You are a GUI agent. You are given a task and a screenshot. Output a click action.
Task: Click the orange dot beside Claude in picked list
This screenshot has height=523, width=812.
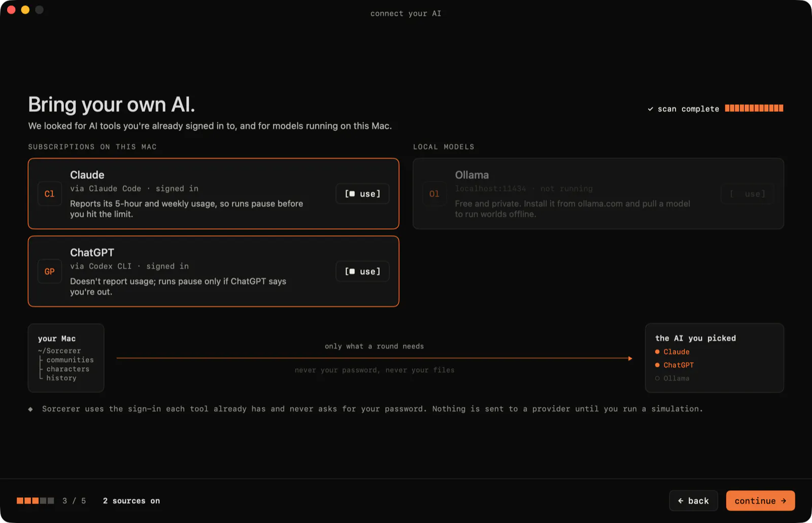tap(657, 352)
